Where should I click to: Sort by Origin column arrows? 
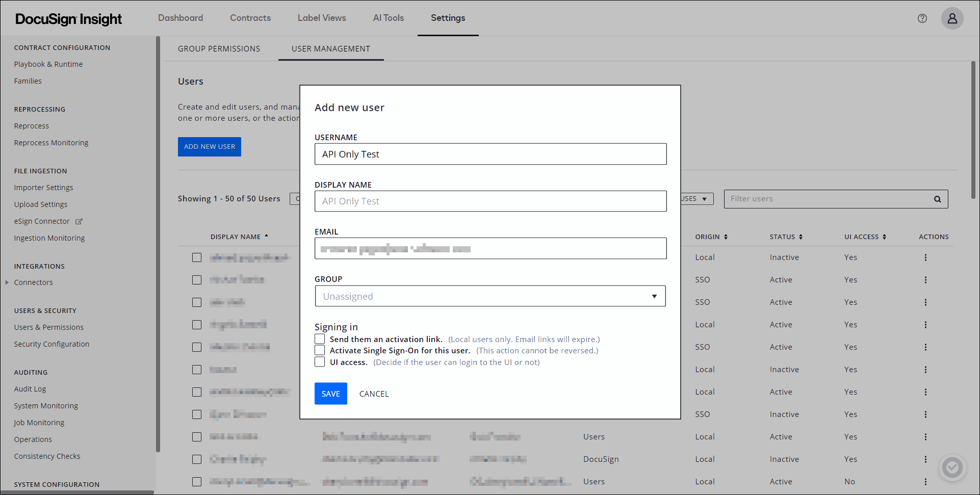(x=726, y=237)
